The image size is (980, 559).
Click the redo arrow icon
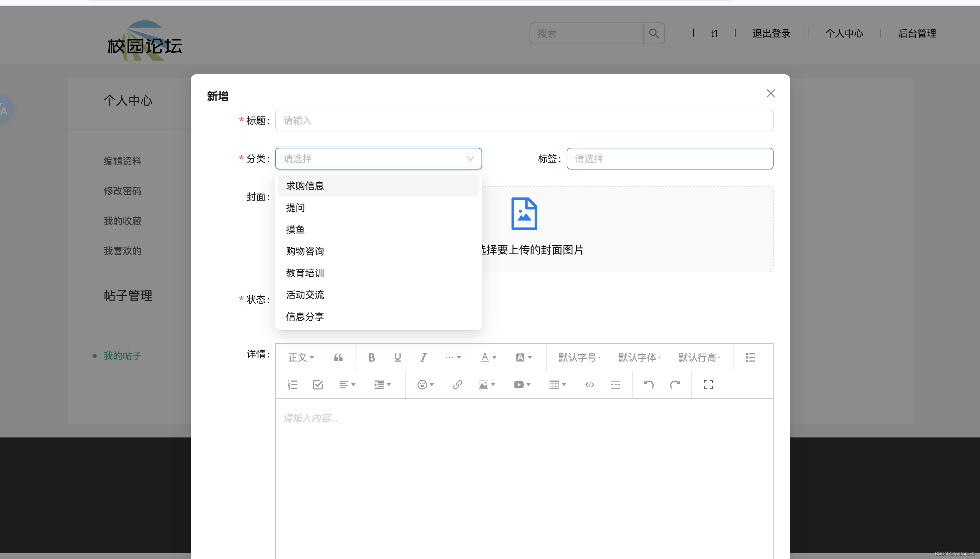[x=675, y=385]
